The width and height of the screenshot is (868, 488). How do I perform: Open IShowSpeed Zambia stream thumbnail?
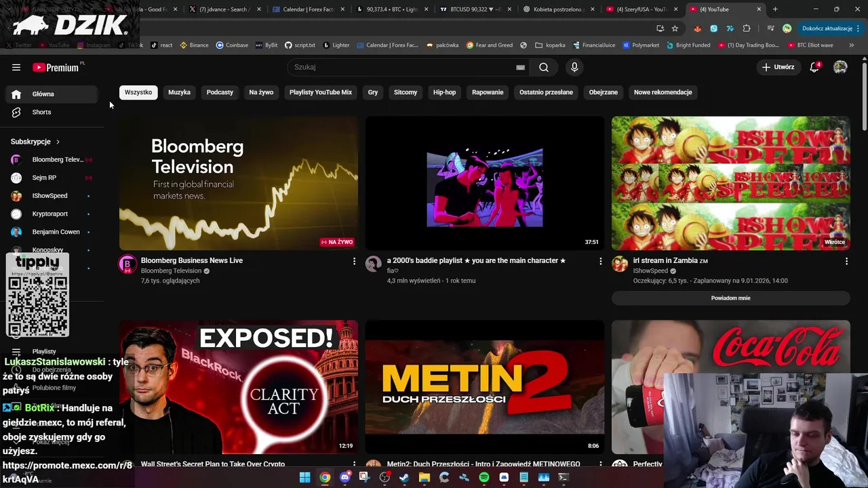pyautogui.click(x=730, y=183)
